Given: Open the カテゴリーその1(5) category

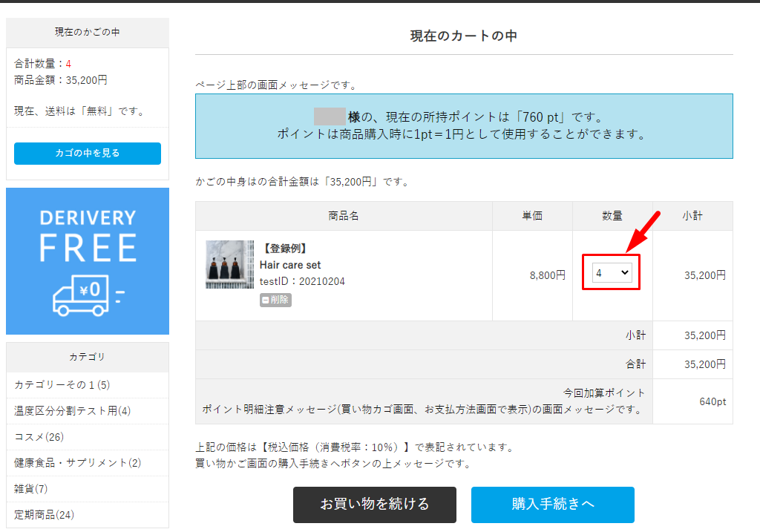Looking at the screenshot, I should 62,385.
